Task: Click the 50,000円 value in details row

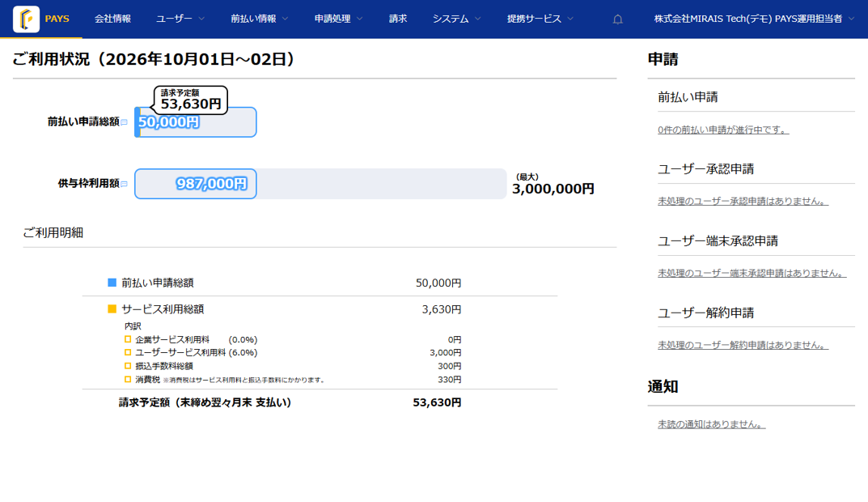Action: click(x=438, y=283)
